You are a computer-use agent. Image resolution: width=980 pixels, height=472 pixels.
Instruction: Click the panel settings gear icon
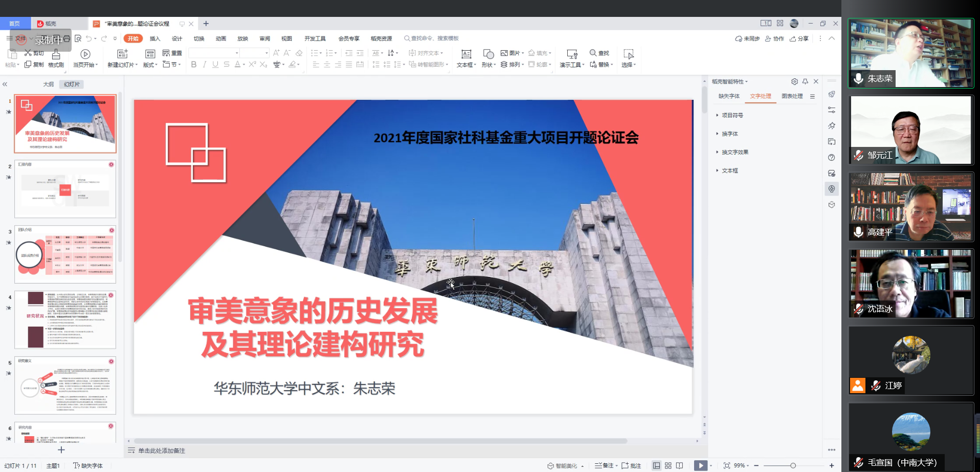(x=794, y=81)
